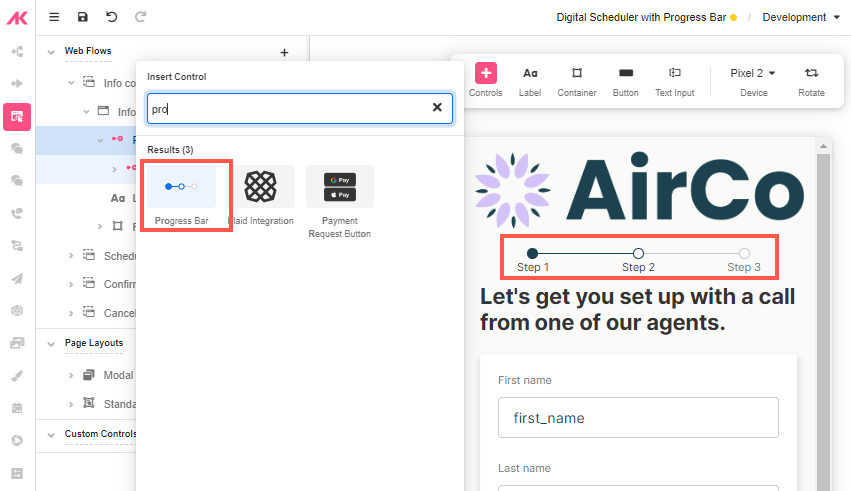Open the Airkit logo home
The width and height of the screenshot is (851, 491).
click(17, 18)
